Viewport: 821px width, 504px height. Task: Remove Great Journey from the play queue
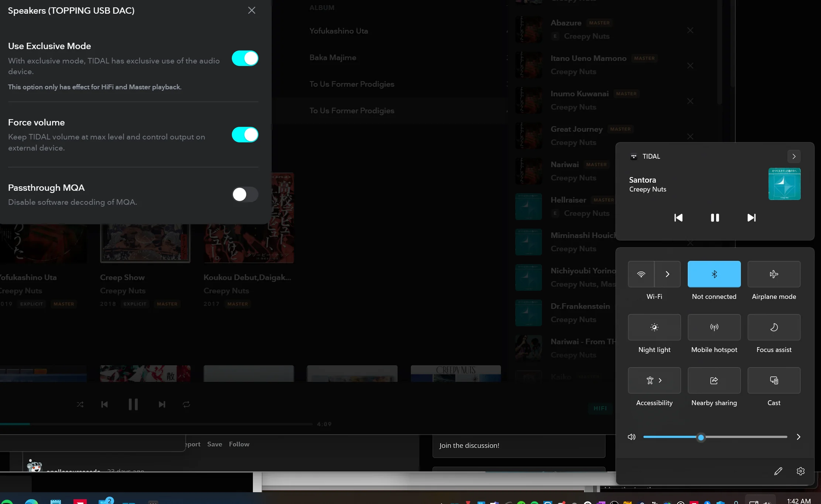click(x=690, y=136)
